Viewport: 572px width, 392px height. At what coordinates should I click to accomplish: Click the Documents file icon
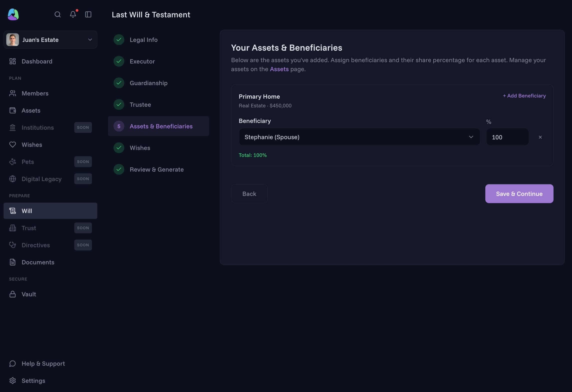click(x=12, y=262)
